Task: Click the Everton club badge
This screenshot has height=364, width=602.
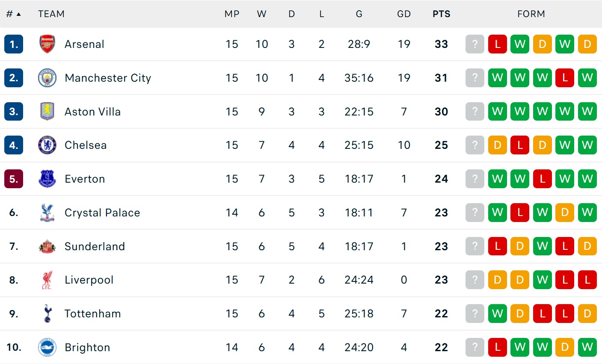Action: click(47, 179)
